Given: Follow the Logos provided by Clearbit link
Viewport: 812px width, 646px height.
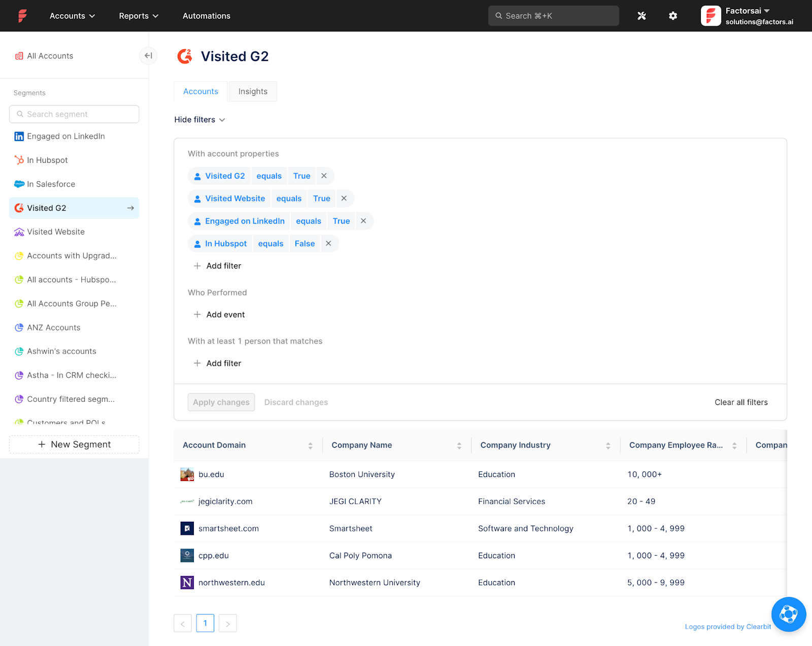Looking at the screenshot, I should click(728, 627).
